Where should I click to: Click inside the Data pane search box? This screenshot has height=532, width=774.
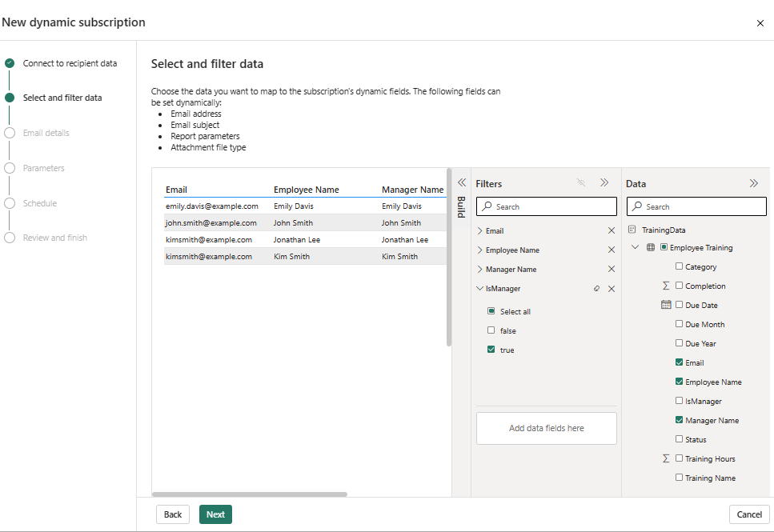coord(696,206)
